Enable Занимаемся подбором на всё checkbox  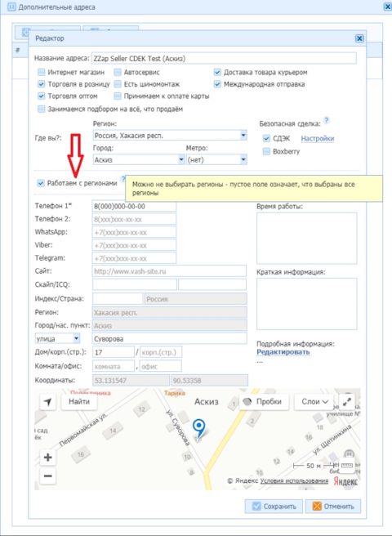coord(42,109)
